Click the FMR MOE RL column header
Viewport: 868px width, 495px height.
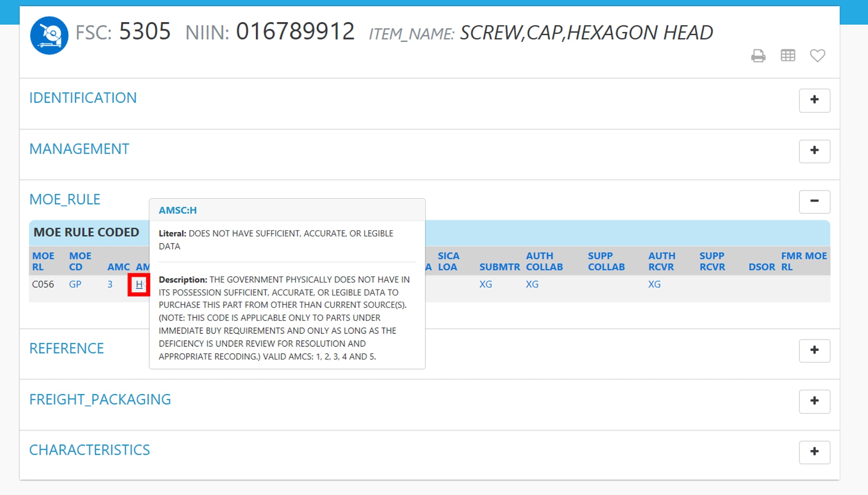(x=804, y=261)
